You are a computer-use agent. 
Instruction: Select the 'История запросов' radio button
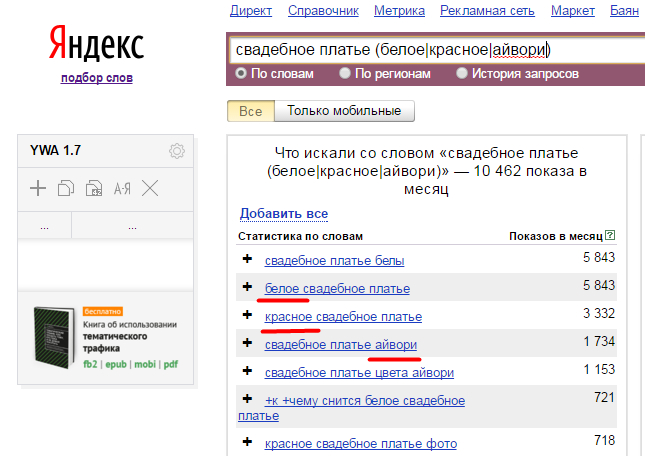pos(462,73)
